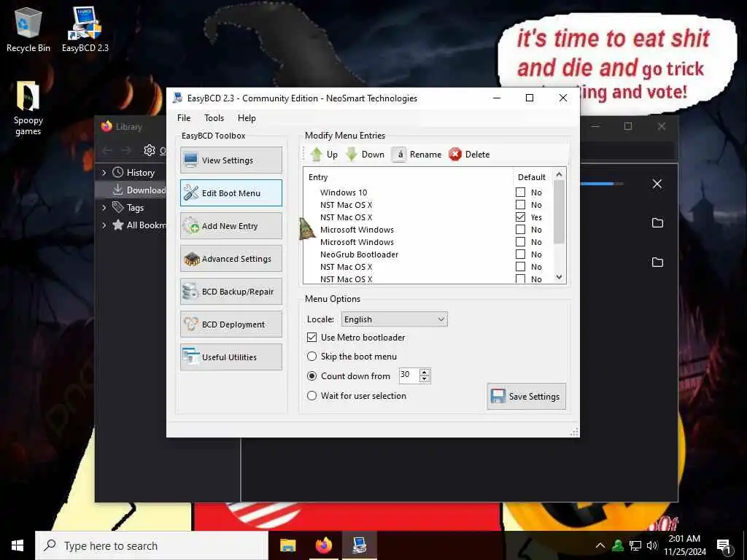
Task: Click the entry list scrollbar thumb
Action: tap(560, 212)
